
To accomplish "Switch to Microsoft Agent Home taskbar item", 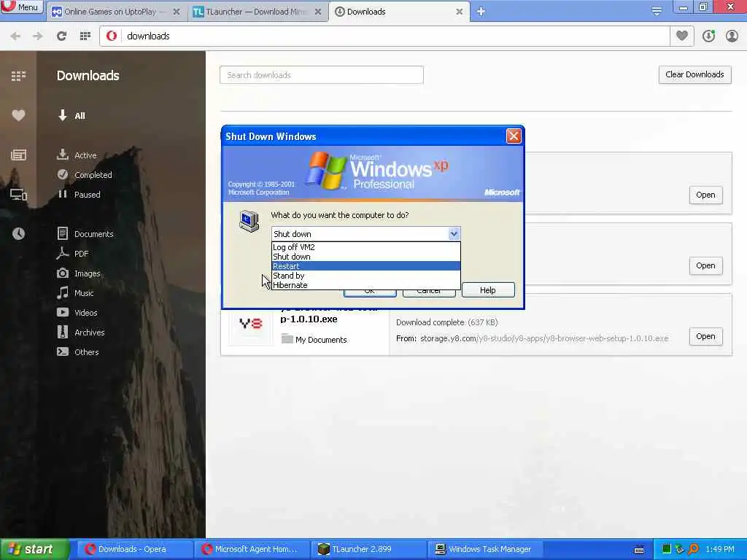I will [x=252, y=549].
